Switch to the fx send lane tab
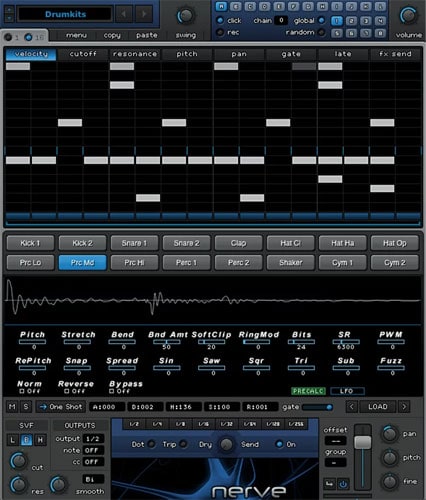 [x=395, y=54]
